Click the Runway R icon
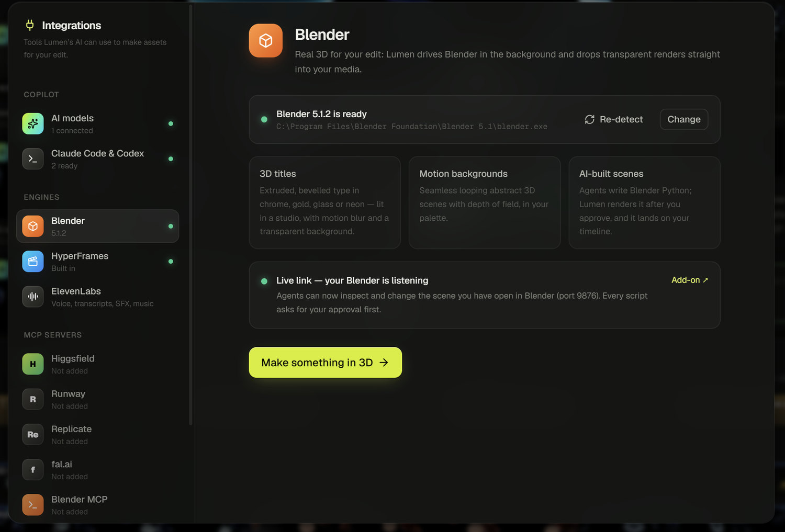Viewport: 785px width, 532px height. click(x=33, y=399)
